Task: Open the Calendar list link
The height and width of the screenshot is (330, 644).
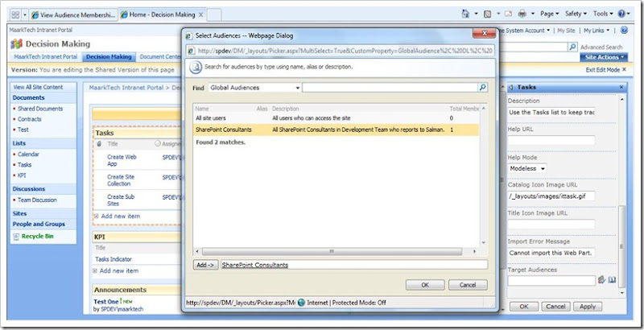Action: (x=28, y=155)
